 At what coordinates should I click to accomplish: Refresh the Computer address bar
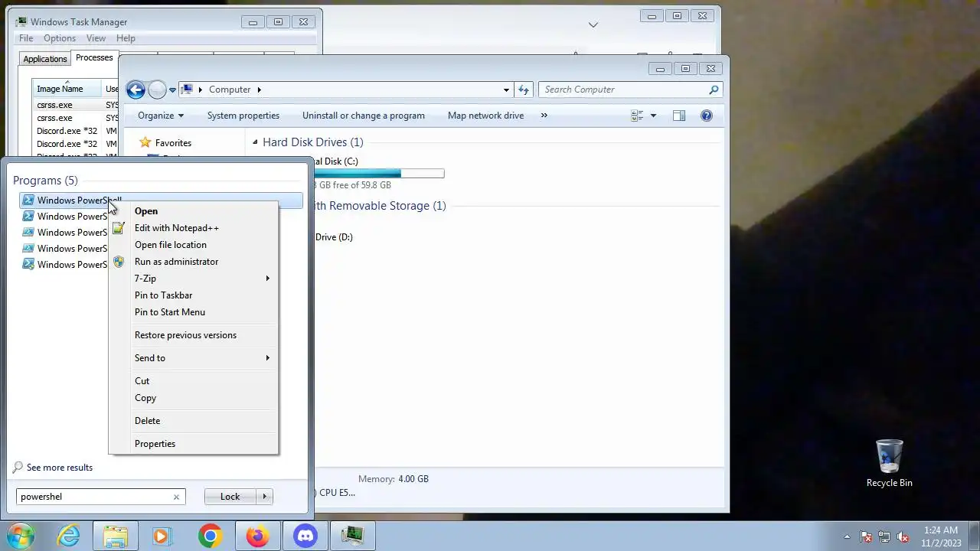coord(524,90)
